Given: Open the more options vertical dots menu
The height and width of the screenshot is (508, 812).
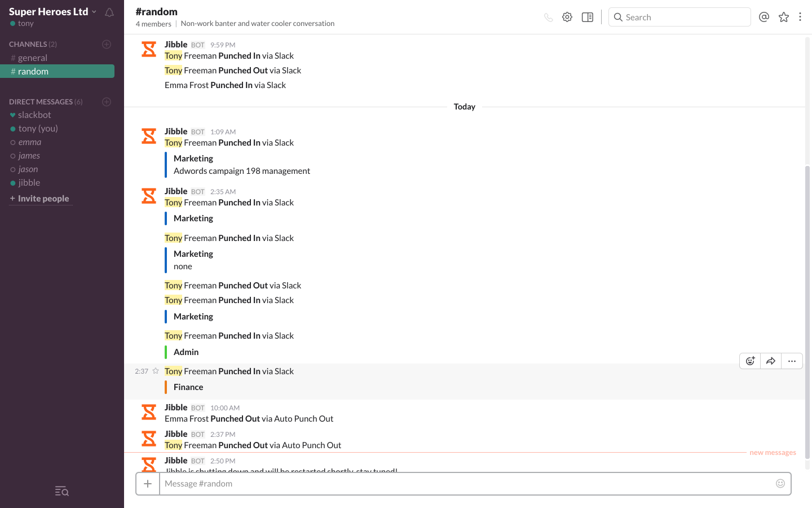Looking at the screenshot, I should pyautogui.click(x=800, y=17).
